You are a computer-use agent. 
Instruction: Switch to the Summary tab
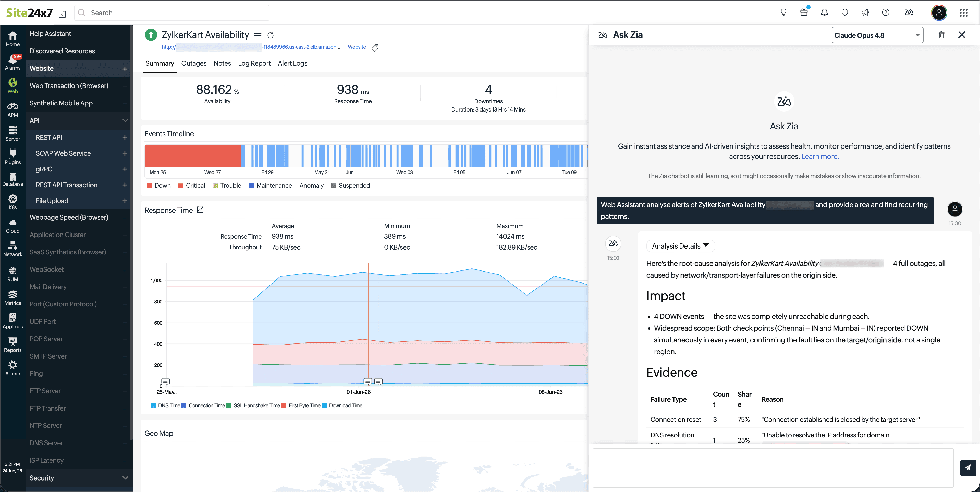160,63
